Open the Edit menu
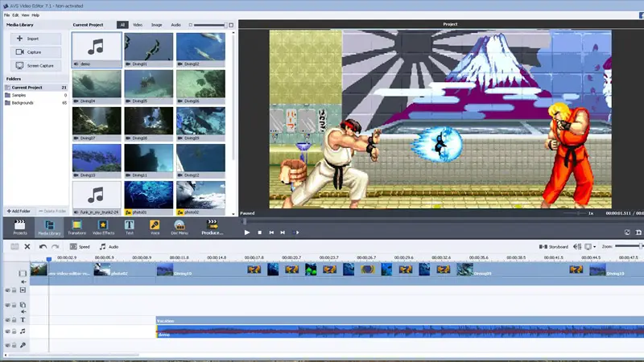This screenshot has width=644, height=362. tap(15, 15)
